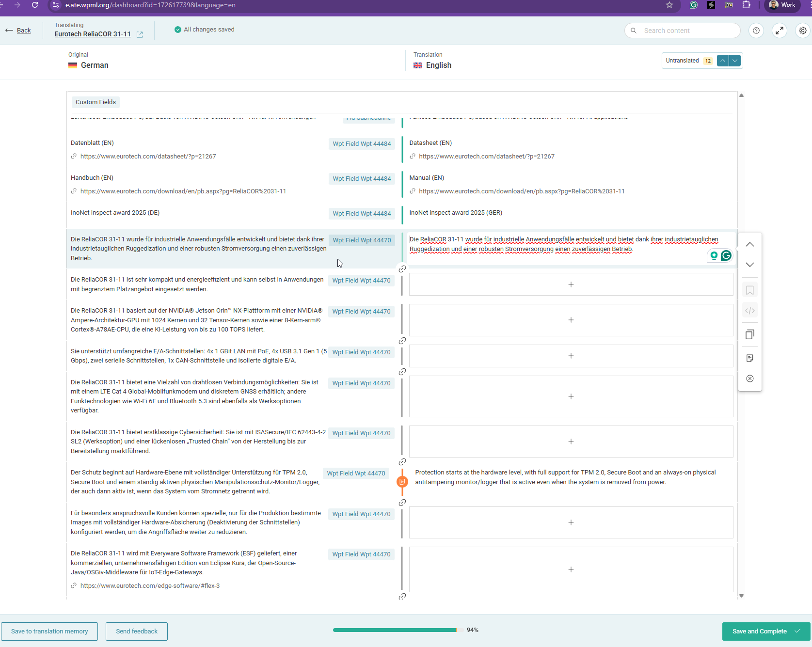
Task: Toggle fullscreen editor mode icon
Action: point(780,31)
